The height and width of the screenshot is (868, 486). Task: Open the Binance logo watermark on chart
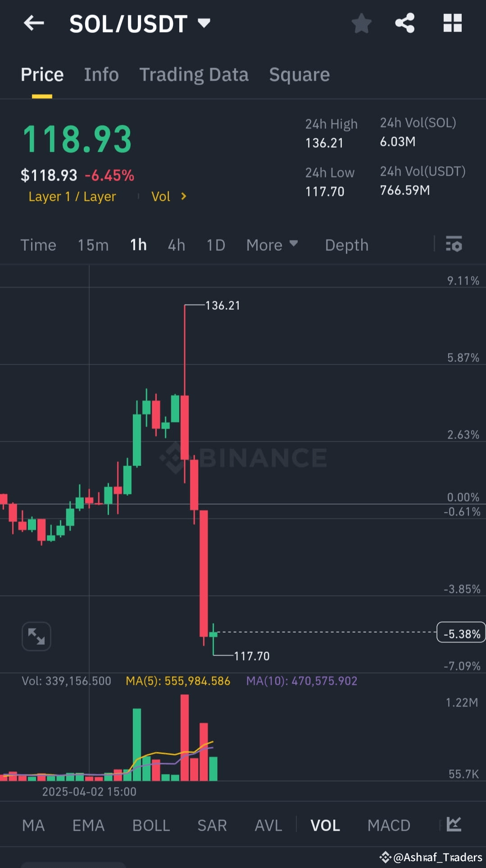point(245,457)
